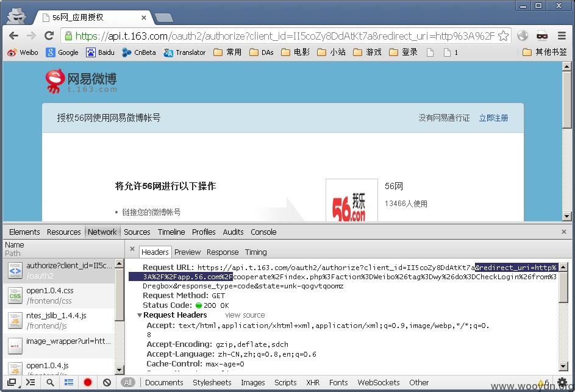This screenshot has width=575, height=392.
Task: Select the ntes_jslib_1.4.4.js request row
Action: click(59, 321)
